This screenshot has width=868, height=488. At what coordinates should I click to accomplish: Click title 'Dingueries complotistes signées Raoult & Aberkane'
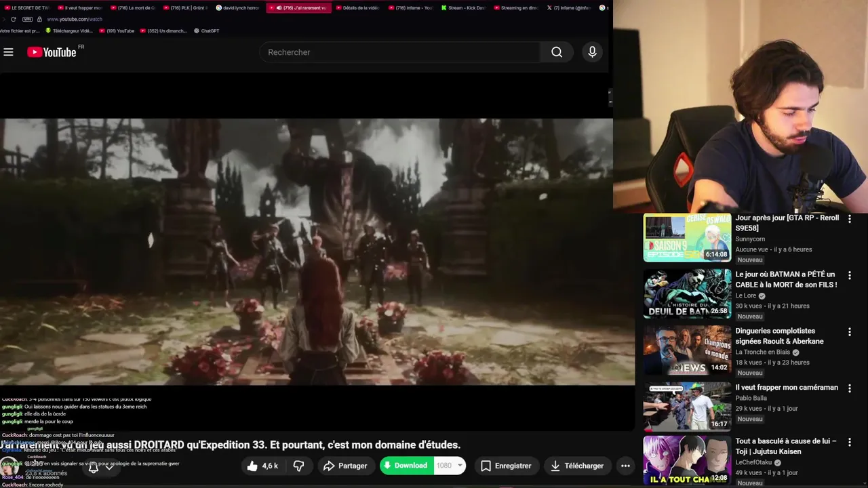(780, 336)
